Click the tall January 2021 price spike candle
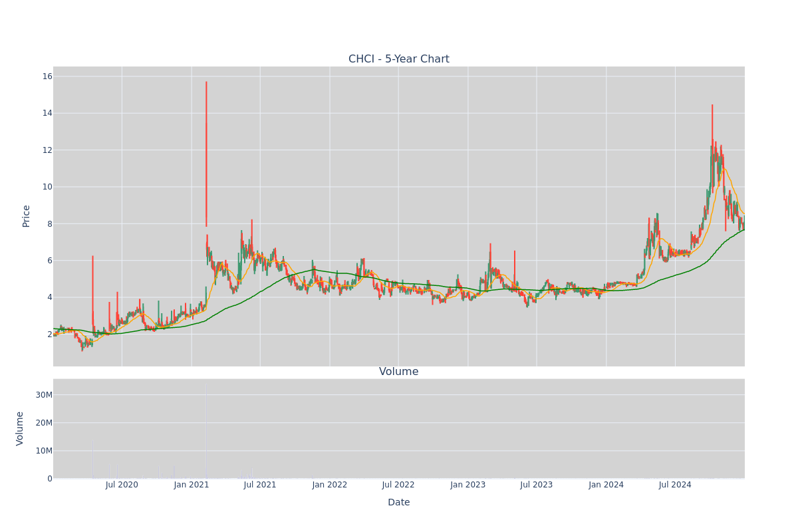The image size is (798, 532). pos(206,154)
